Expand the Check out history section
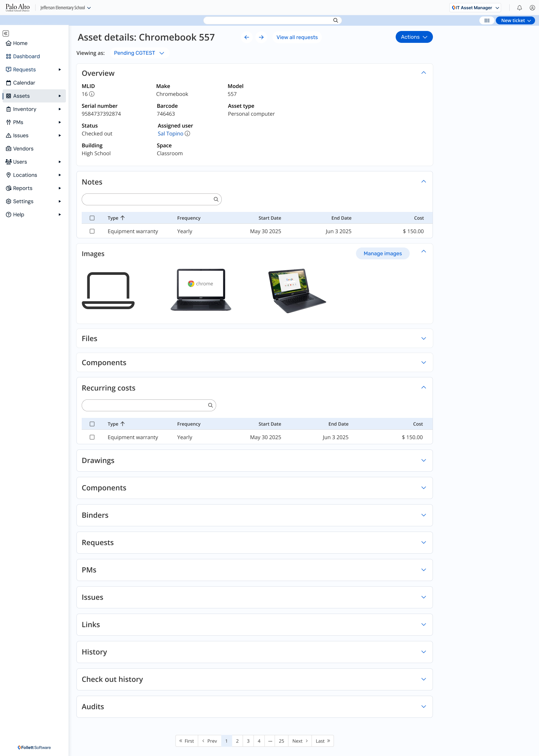Image resolution: width=539 pixels, height=756 pixels. click(423, 679)
